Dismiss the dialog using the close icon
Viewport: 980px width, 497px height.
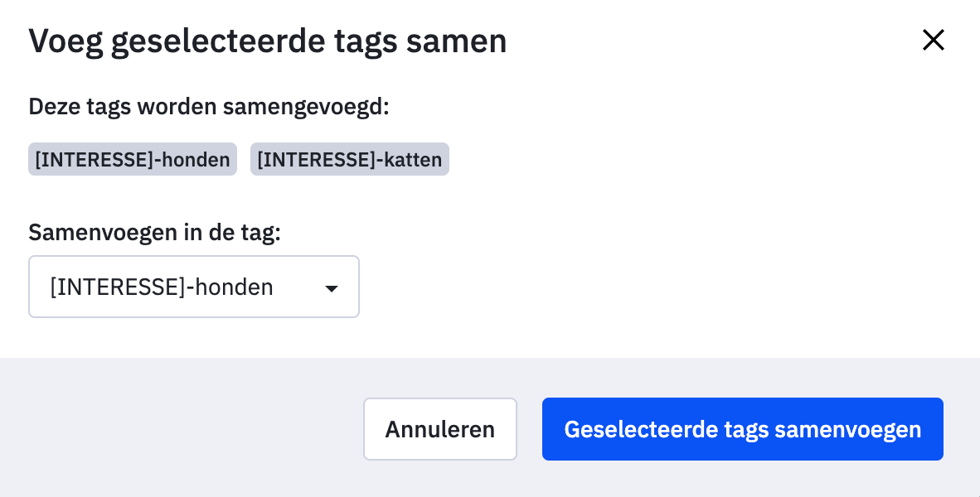(x=934, y=40)
